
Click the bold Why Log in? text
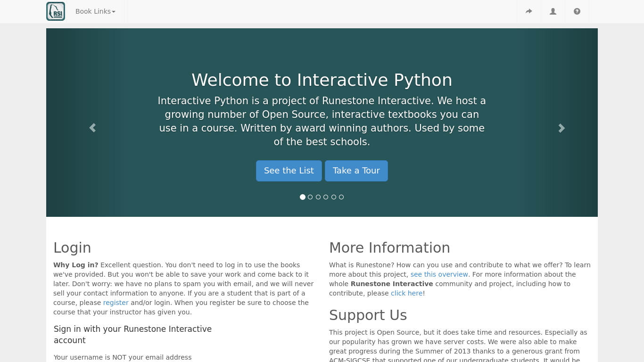tap(76, 265)
